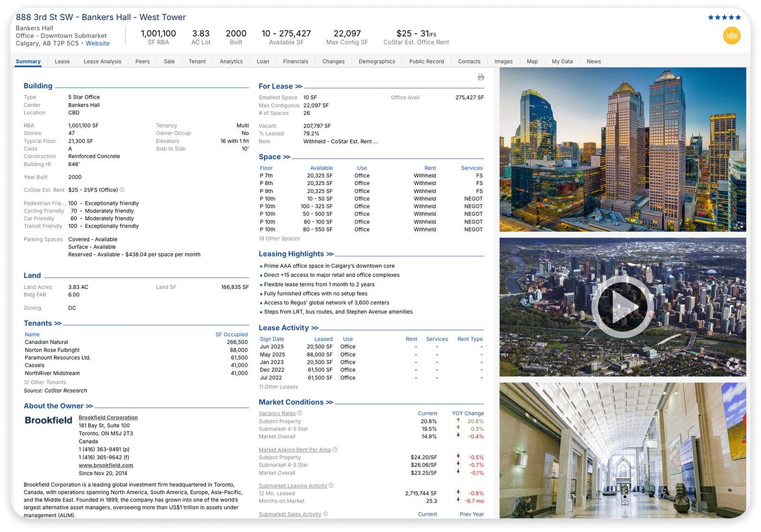This screenshot has width=761, height=532.
Task: Open the Lease Analysis tab
Action: (103, 62)
